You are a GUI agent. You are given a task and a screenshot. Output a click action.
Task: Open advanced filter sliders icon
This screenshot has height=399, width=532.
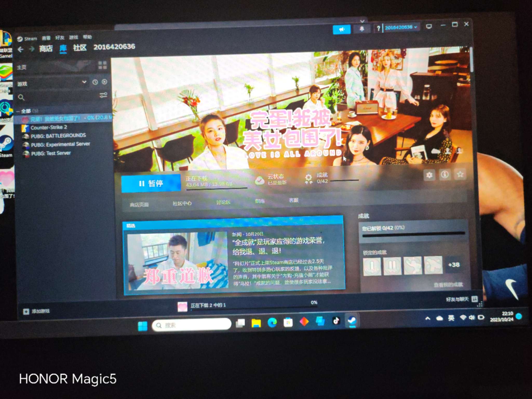[103, 95]
